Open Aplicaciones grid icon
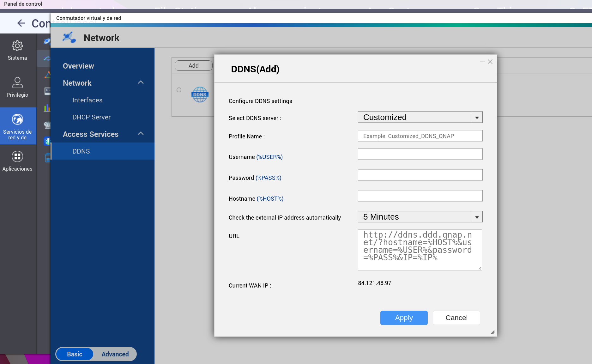 point(17,156)
